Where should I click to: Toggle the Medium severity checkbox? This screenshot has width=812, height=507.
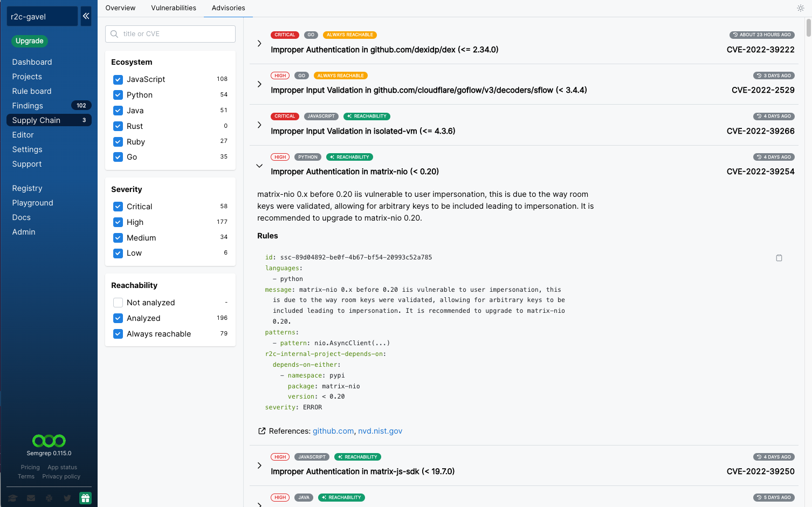pos(118,238)
